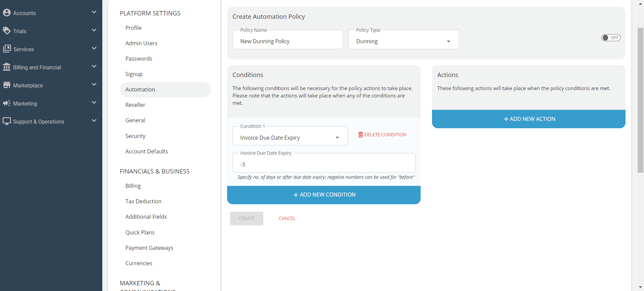Click the Platform Settings heading
The height and width of the screenshot is (291, 644).
tap(150, 13)
